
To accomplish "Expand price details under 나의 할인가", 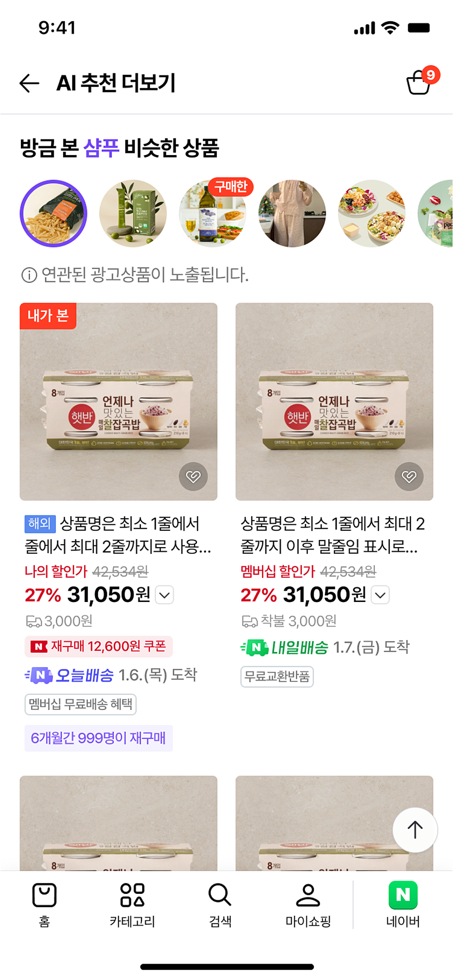I will 164,595.
